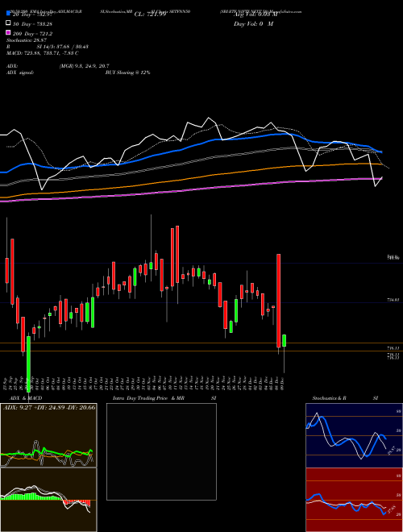This screenshot has height=532, width=403.
Task: Click the magenta 200 Day legend square
Action: click(x=8, y=33)
